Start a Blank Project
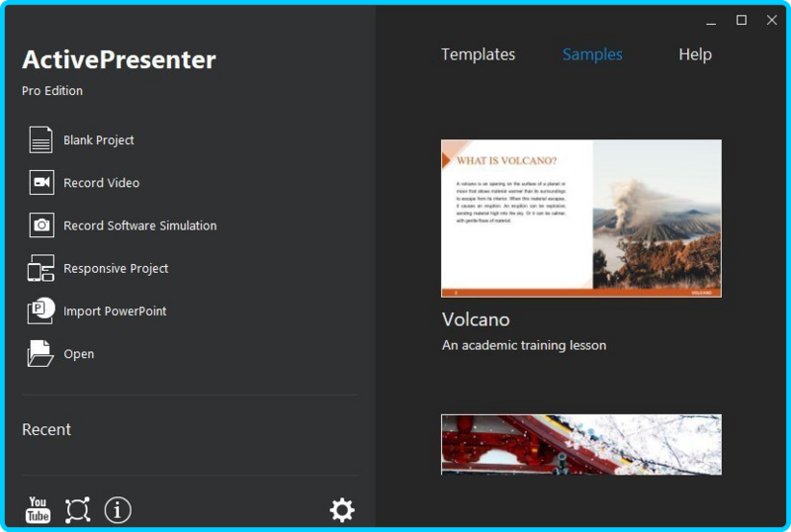This screenshot has width=791, height=532. click(x=99, y=139)
